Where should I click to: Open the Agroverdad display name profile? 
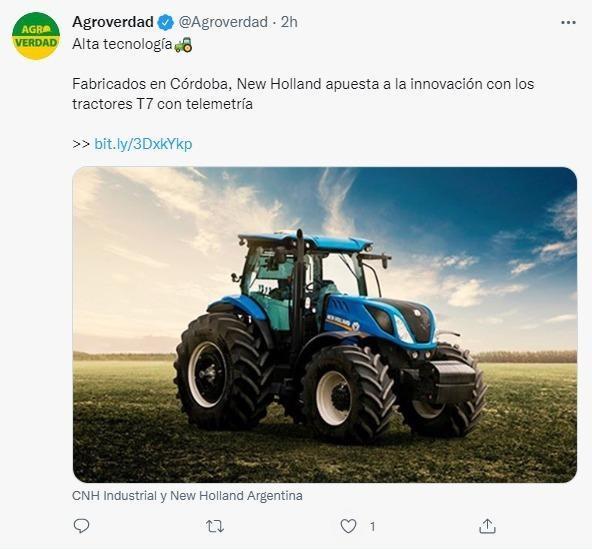click(x=113, y=22)
